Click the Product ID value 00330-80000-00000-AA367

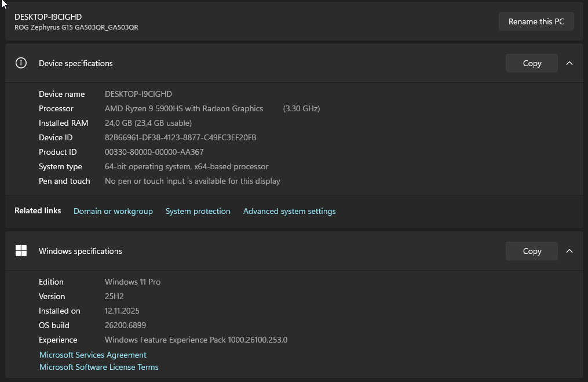[154, 152]
